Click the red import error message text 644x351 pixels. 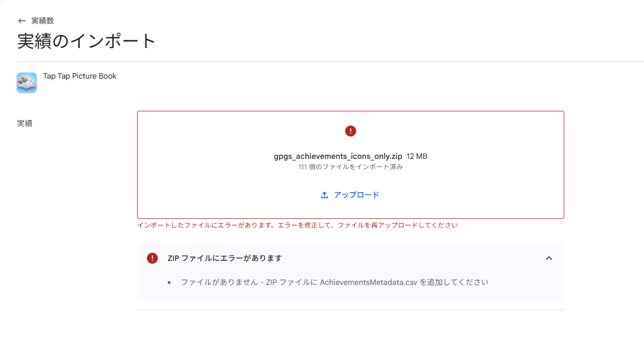297,225
